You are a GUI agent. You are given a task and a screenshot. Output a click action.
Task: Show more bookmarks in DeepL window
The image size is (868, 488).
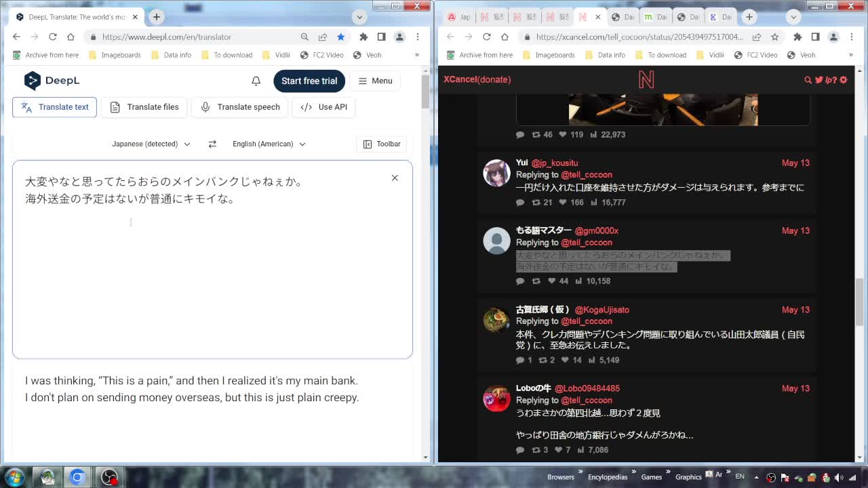coord(416,55)
